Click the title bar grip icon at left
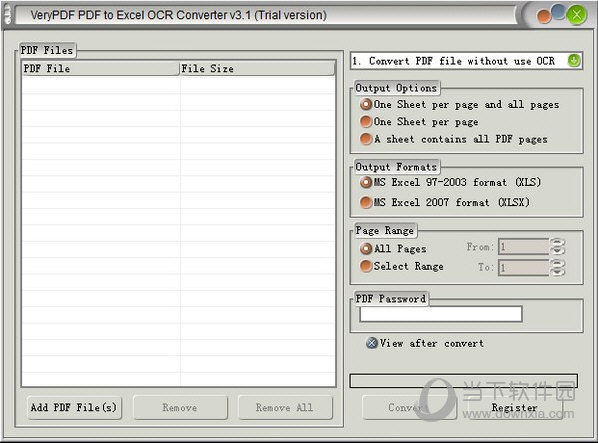598x443 pixels. point(7,15)
